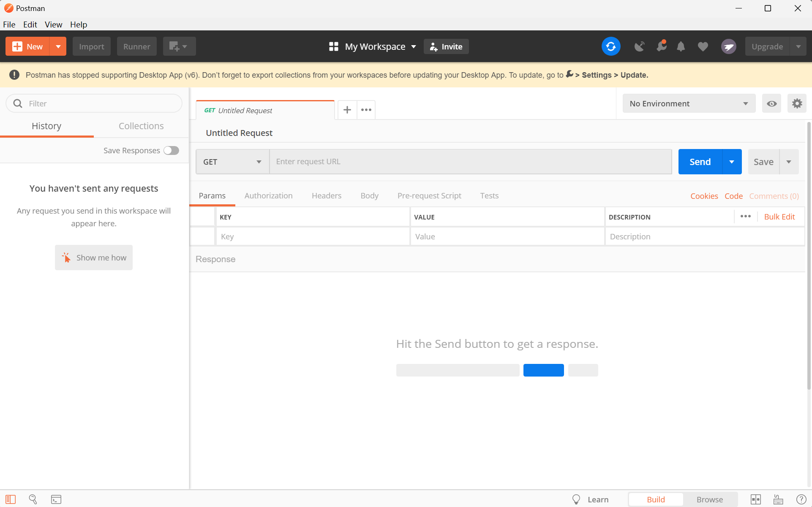Screen dimensions: 812x507
Task: Click the request URL input field
Action: (470, 162)
